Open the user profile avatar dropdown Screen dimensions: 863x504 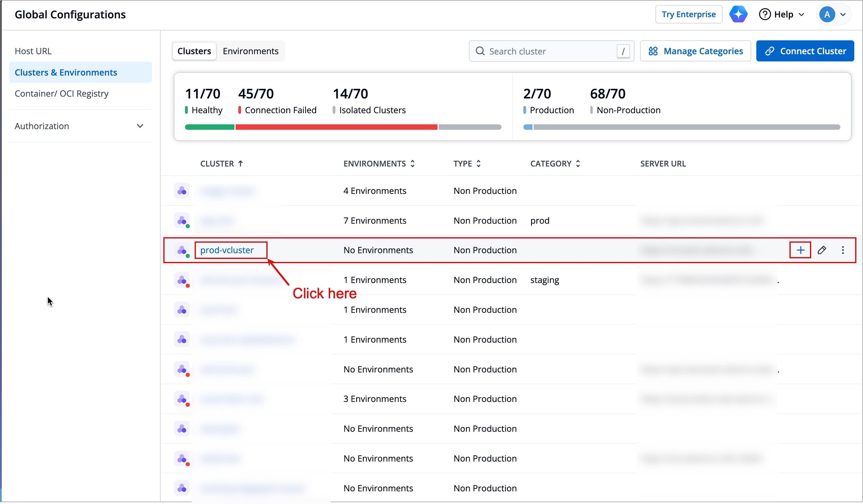click(832, 15)
